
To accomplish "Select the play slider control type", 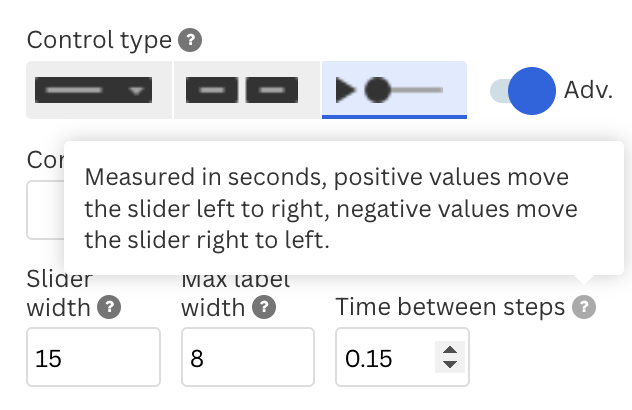I will coord(394,90).
